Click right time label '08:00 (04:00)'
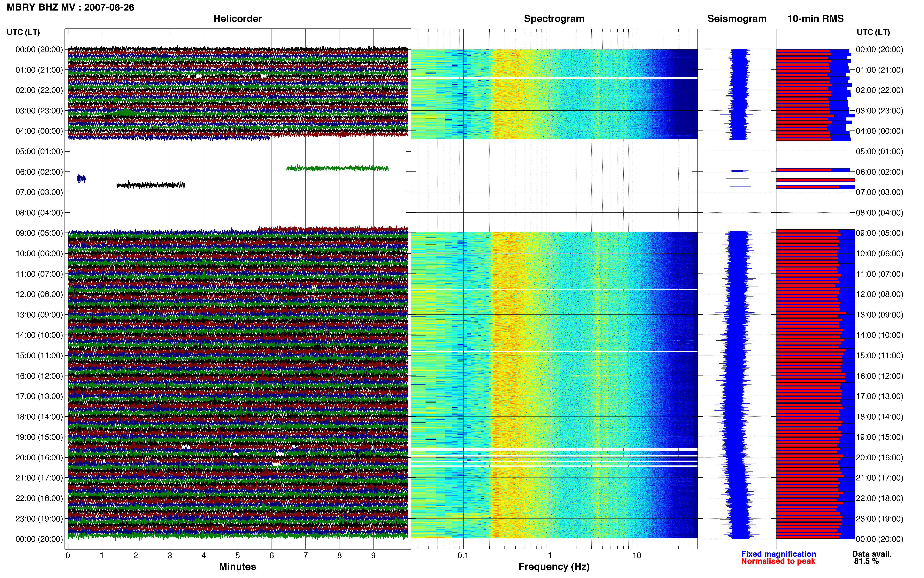The height and width of the screenshot is (578, 924). click(880, 213)
